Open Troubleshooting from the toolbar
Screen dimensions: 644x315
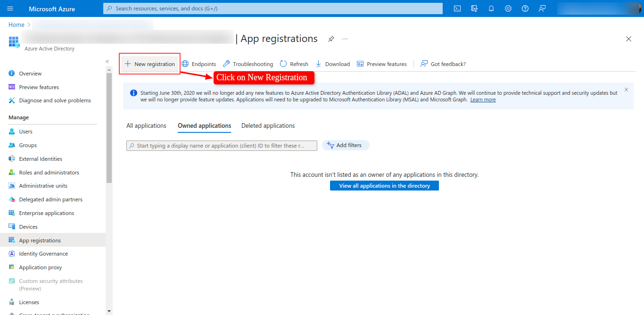[x=248, y=64]
